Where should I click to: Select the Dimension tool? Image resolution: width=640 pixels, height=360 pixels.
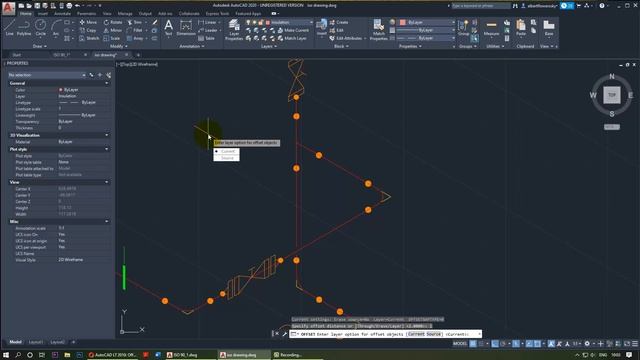tap(186, 28)
